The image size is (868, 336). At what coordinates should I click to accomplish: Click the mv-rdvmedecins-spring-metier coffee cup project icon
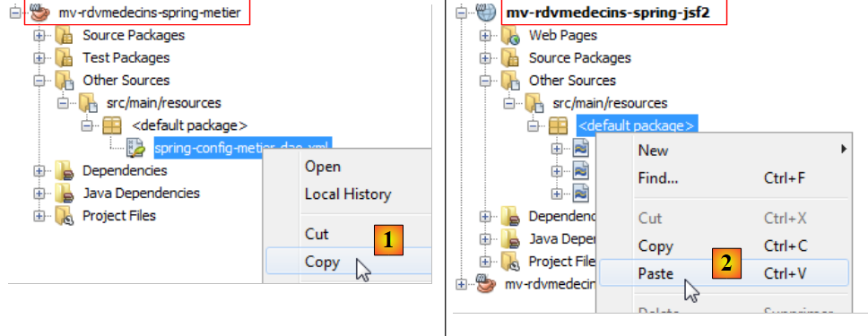click(x=39, y=13)
